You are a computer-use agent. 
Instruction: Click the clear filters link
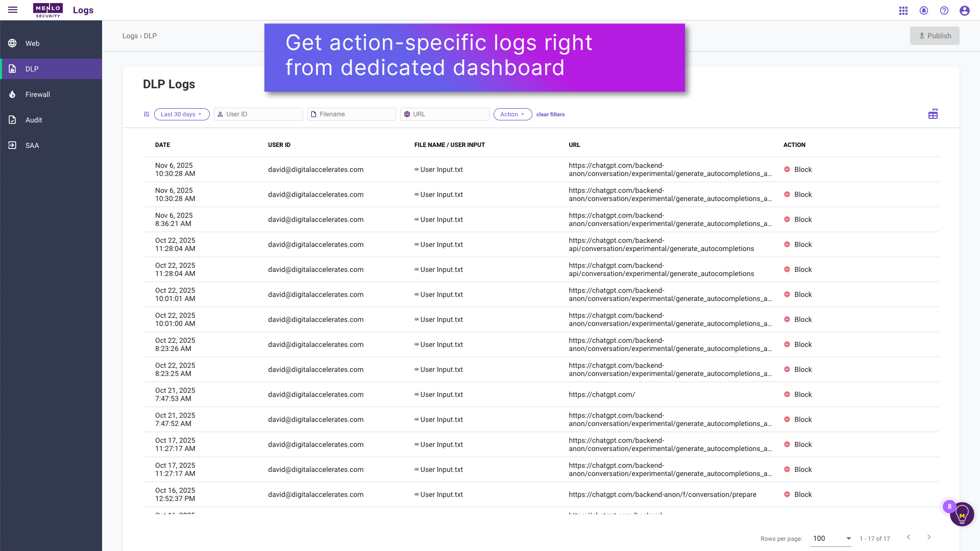click(550, 114)
